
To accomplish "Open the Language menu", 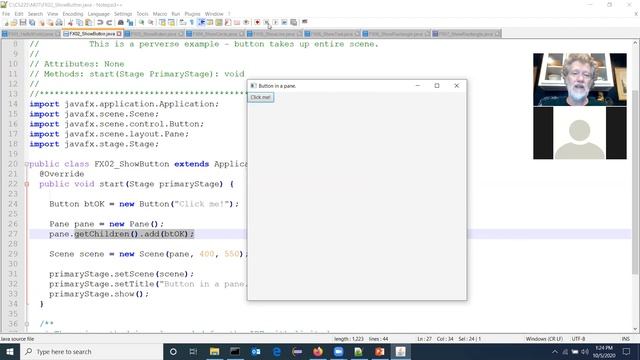I will (x=98, y=14).
